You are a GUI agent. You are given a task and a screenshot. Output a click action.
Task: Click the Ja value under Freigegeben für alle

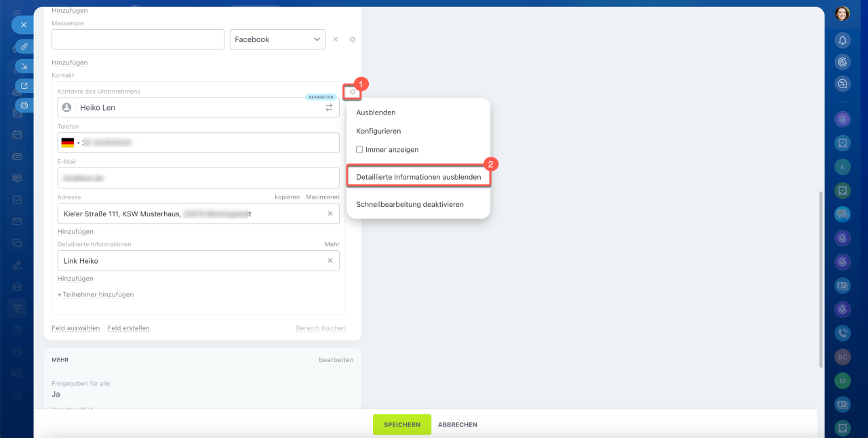coord(56,393)
